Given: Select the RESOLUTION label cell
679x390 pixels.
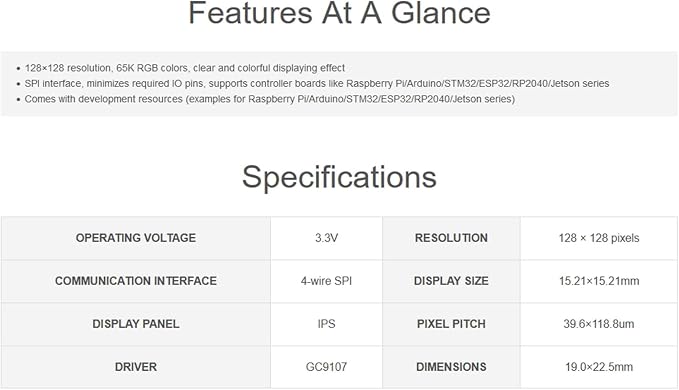Looking at the screenshot, I should pos(451,238).
